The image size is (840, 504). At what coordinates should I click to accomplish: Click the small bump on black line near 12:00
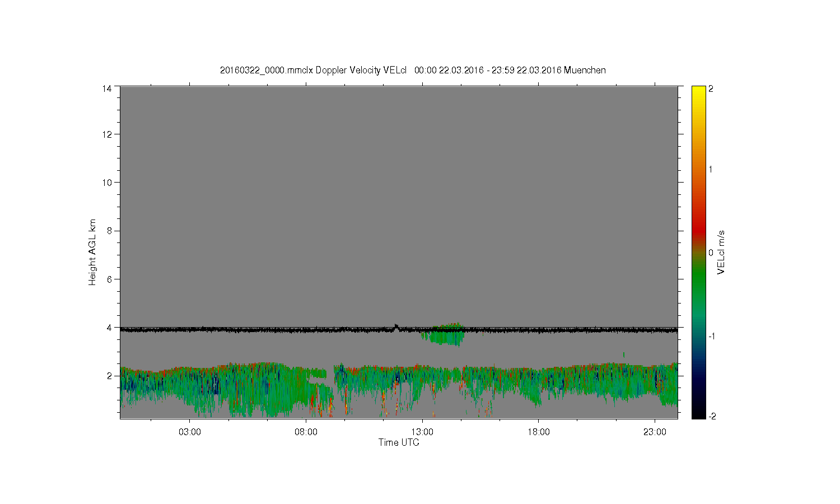pyautogui.click(x=396, y=326)
